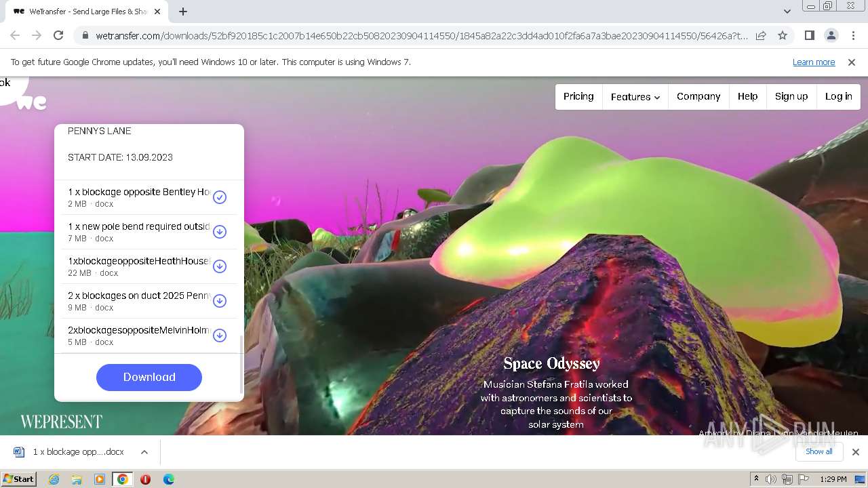Go back to the previous page
This screenshot has height=488, width=868.
pos(15,35)
